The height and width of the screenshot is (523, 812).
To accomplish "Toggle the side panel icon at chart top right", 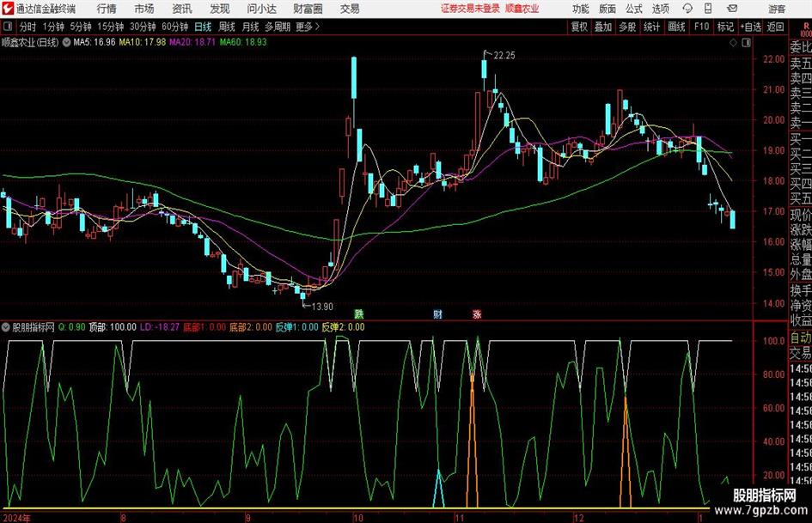I will pyautogui.click(x=746, y=43).
